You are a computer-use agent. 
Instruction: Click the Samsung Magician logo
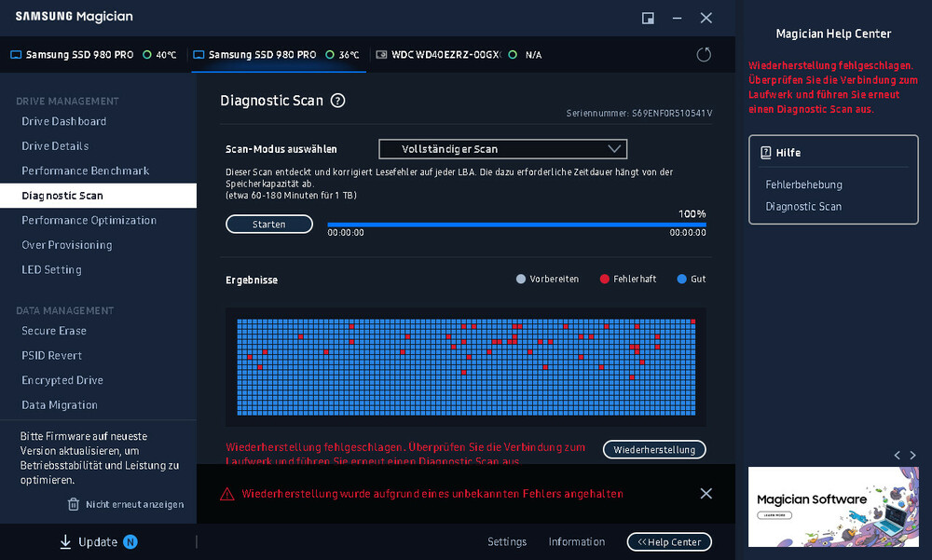[x=74, y=16]
